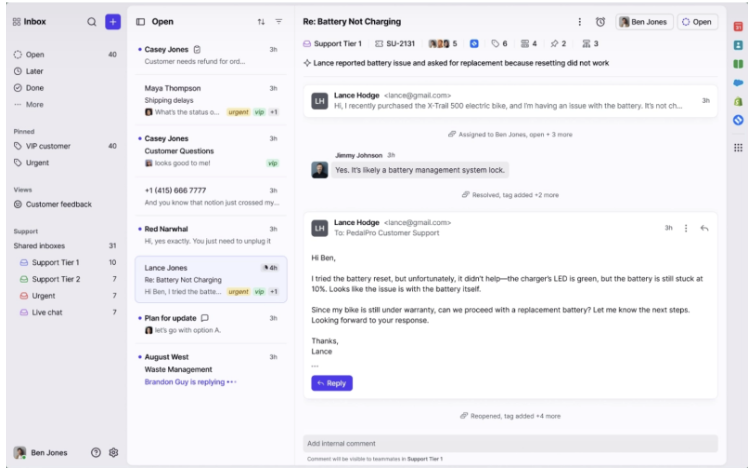Open the teal contacts app icon in right rail
This screenshot has width=750, height=472.
tap(738, 45)
